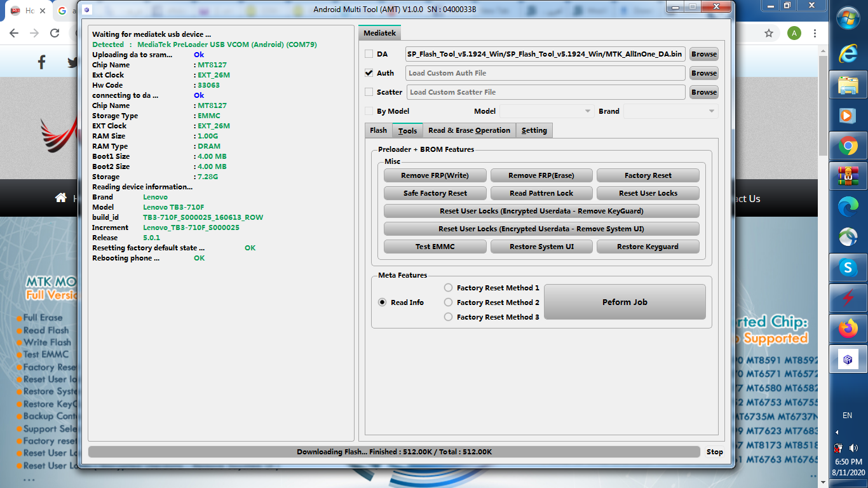Screen dimensions: 868x488
Task: Open the Setting tab
Action: 534,130
